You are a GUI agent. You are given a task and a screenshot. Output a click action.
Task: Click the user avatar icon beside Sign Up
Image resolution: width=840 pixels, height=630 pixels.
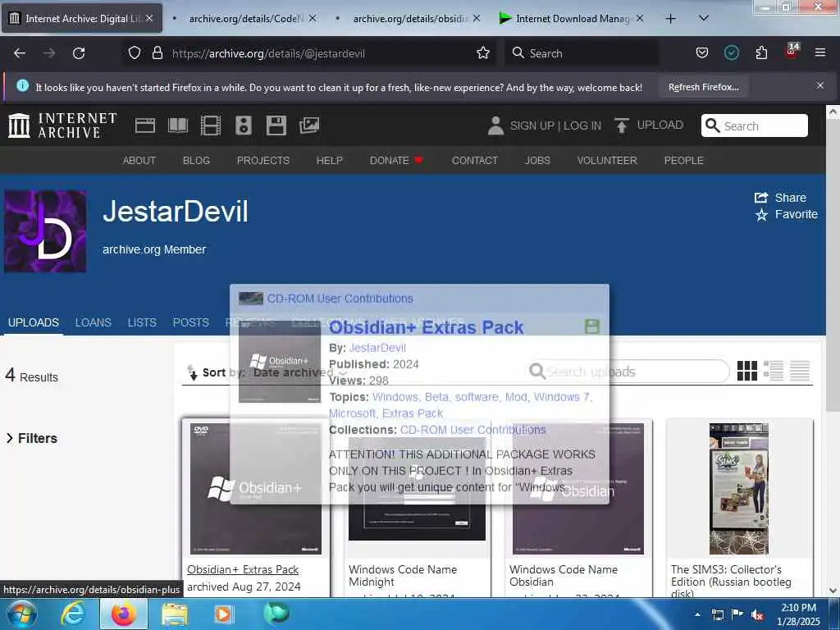pyautogui.click(x=495, y=126)
